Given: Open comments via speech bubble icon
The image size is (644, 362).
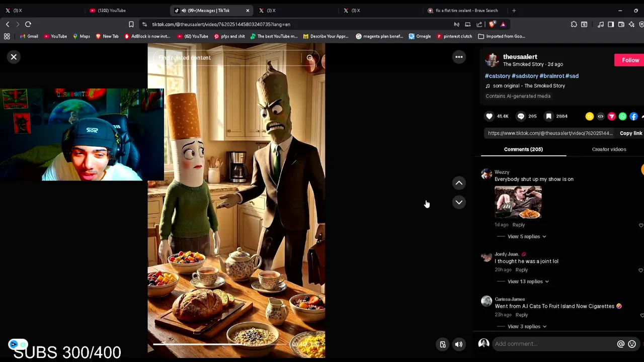Looking at the screenshot, I should pyautogui.click(x=521, y=116).
